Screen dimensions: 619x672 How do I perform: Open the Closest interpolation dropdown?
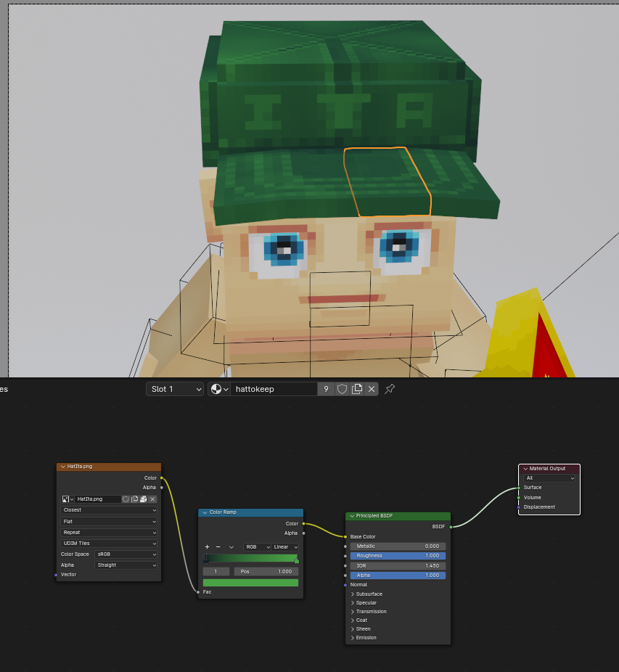click(109, 510)
